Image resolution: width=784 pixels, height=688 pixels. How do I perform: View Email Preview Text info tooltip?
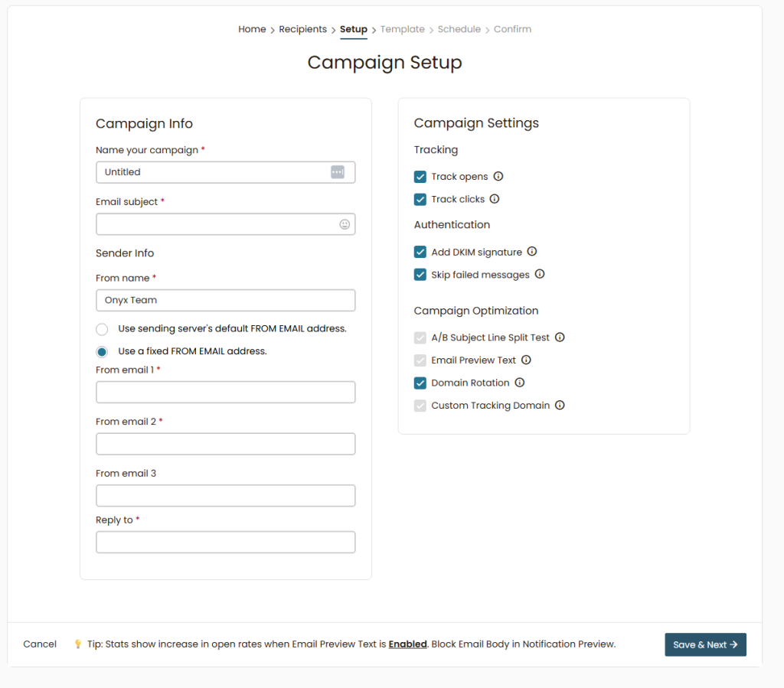pyautogui.click(x=526, y=360)
